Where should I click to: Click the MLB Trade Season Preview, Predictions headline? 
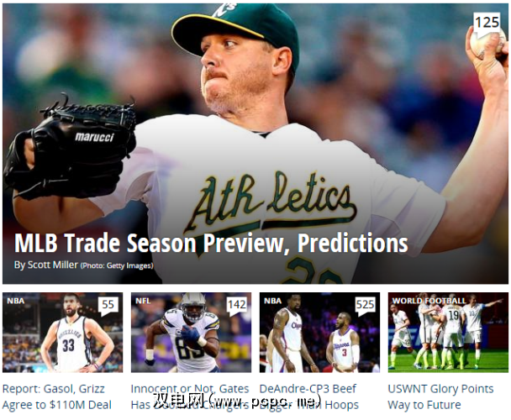[211, 243]
